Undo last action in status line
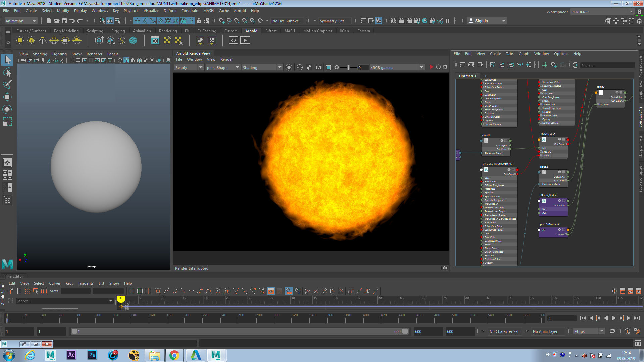Image resolution: width=644 pixels, height=362 pixels. coord(72,21)
